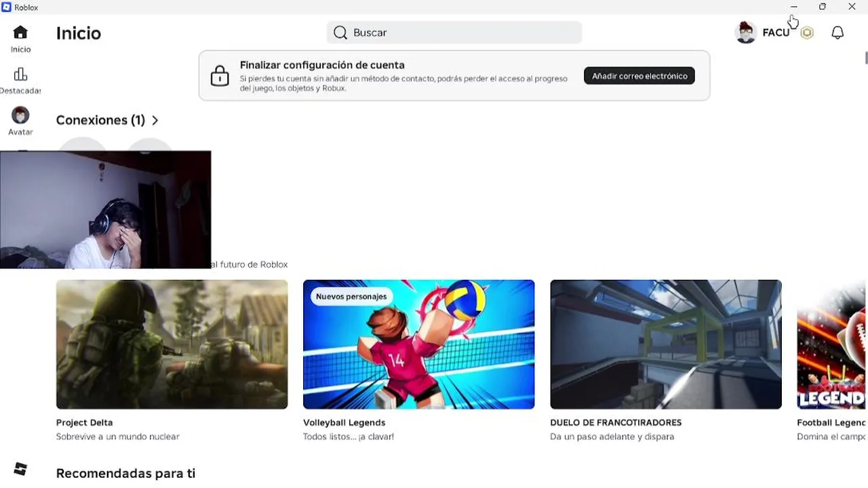Image resolution: width=868 pixels, height=488 pixels.
Task: Open the Football Legends thumbnail at right edge
Action: click(x=832, y=344)
